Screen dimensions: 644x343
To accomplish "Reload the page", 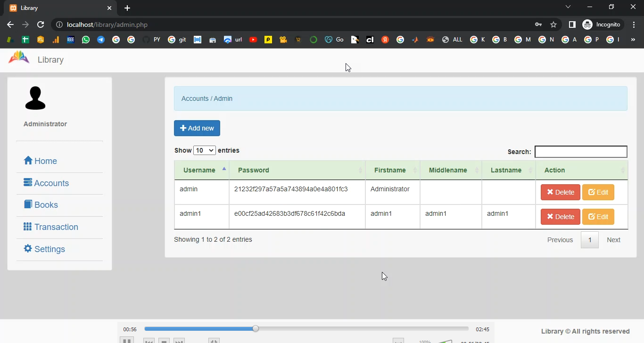I will (x=41, y=24).
